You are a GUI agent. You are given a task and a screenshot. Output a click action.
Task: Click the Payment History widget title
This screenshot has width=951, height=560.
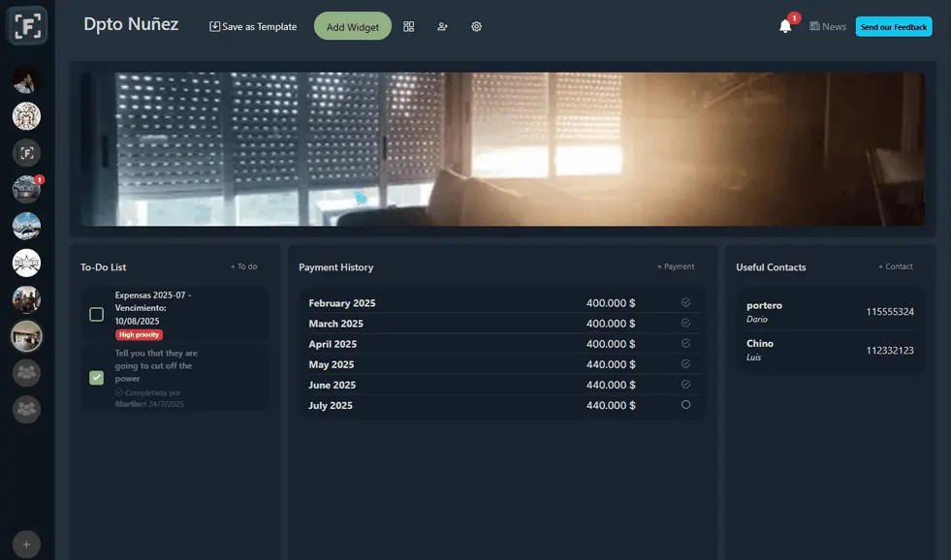tap(336, 267)
